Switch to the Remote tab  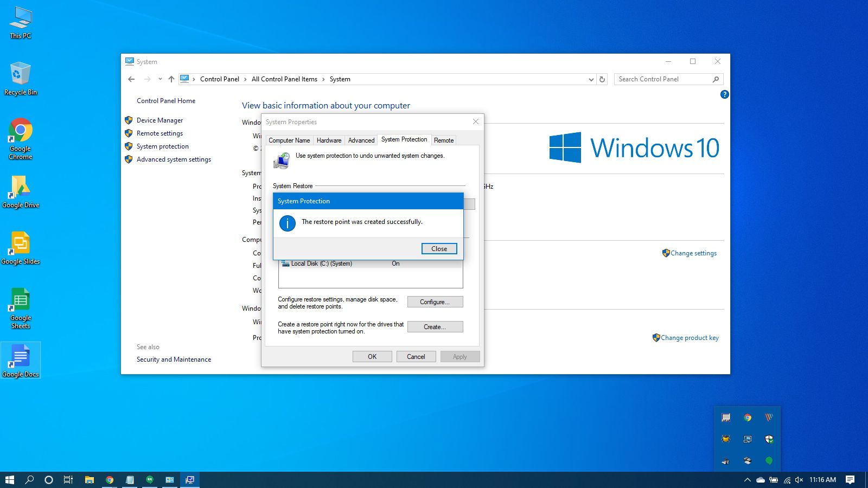444,140
